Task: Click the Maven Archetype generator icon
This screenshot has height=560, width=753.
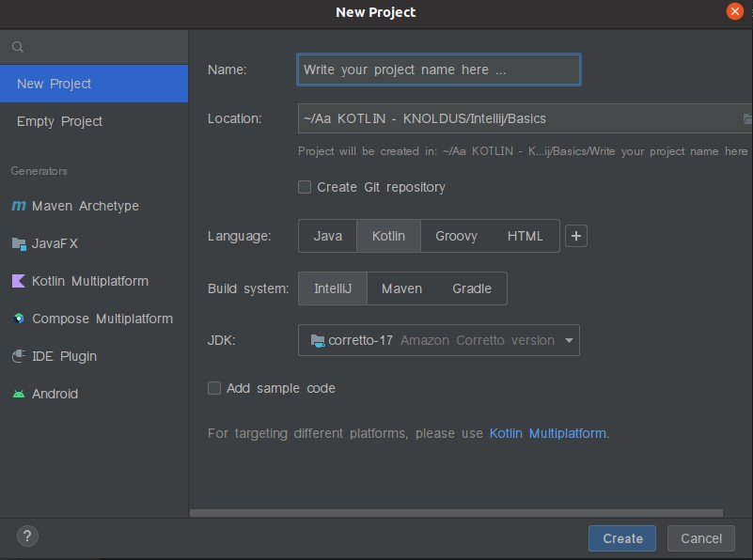Action: pos(19,206)
